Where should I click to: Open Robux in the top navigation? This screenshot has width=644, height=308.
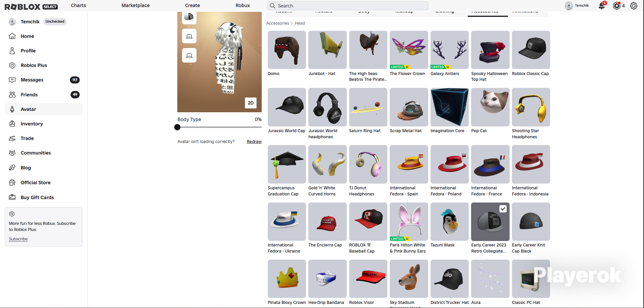243,5
